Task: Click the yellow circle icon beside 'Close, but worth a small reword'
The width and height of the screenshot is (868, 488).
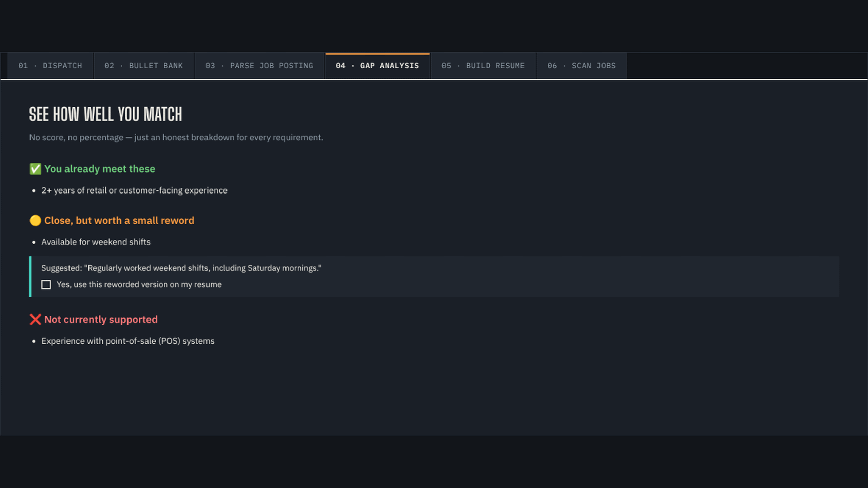Action: point(35,220)
